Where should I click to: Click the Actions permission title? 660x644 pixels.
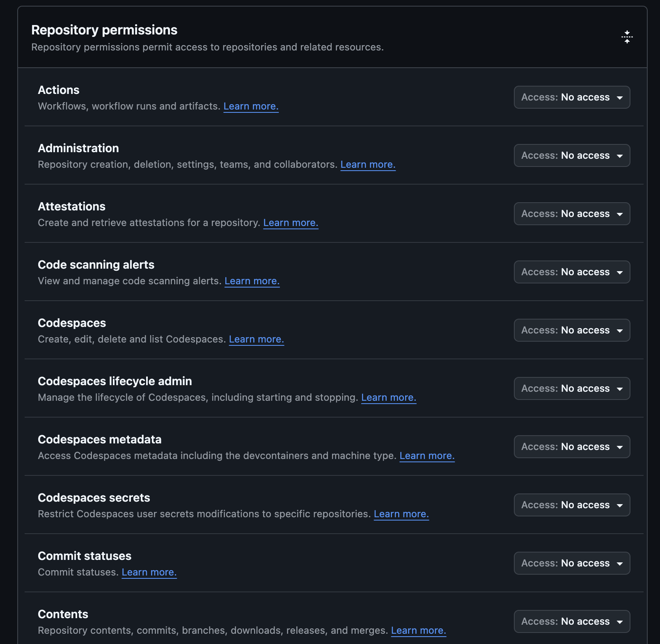click(59, 90)
